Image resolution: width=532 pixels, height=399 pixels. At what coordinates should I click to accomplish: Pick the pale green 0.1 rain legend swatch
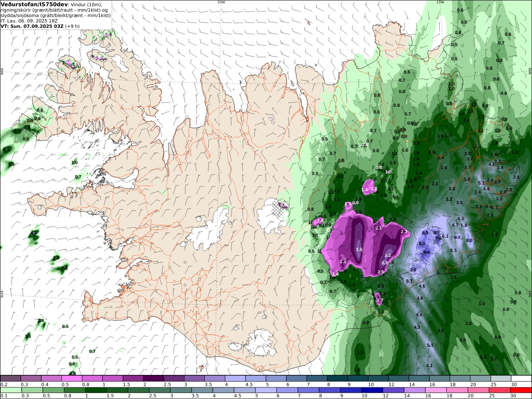tap(10, 390)
